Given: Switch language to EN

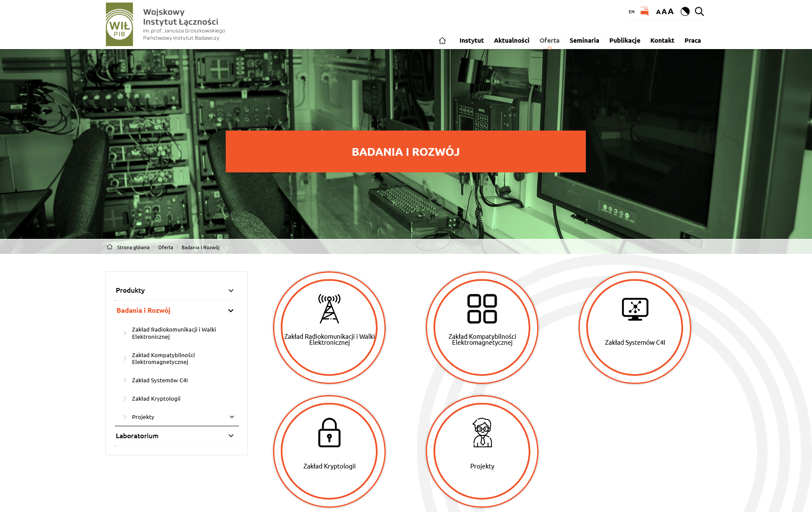Looking at the screenshot, I should click(632, 12).
